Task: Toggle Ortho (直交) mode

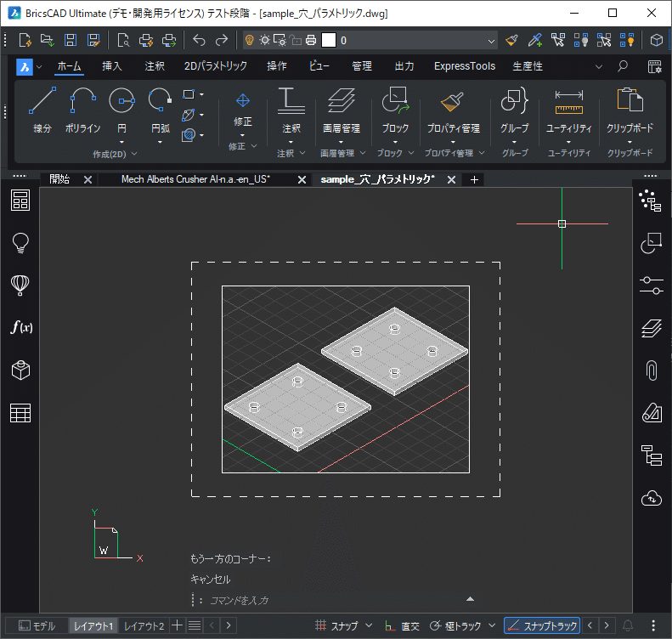Action: (x=402, y=625)
